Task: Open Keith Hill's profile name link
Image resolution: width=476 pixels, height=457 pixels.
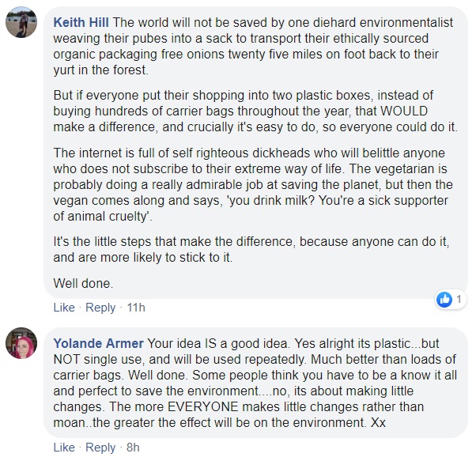Action: 81,23
